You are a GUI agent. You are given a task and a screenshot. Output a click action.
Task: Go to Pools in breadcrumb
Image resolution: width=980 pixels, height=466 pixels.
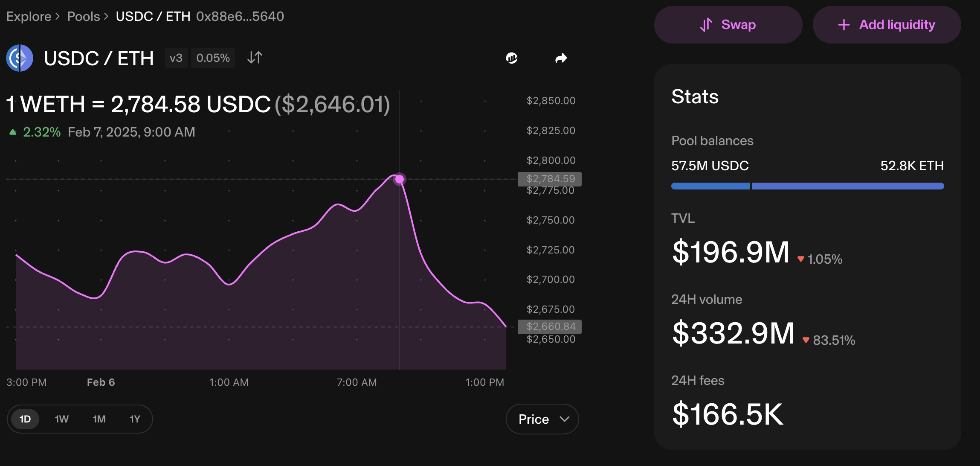click(x=84, y=16)
